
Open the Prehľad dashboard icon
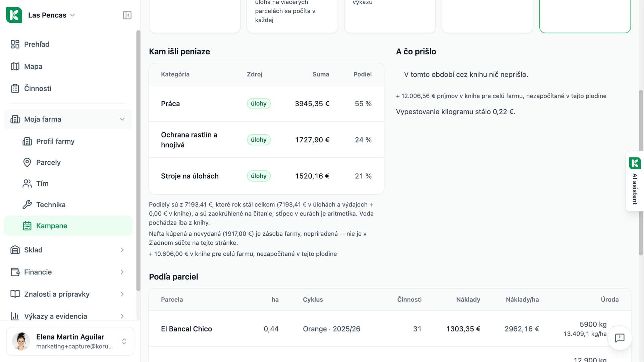pos(15,44)
